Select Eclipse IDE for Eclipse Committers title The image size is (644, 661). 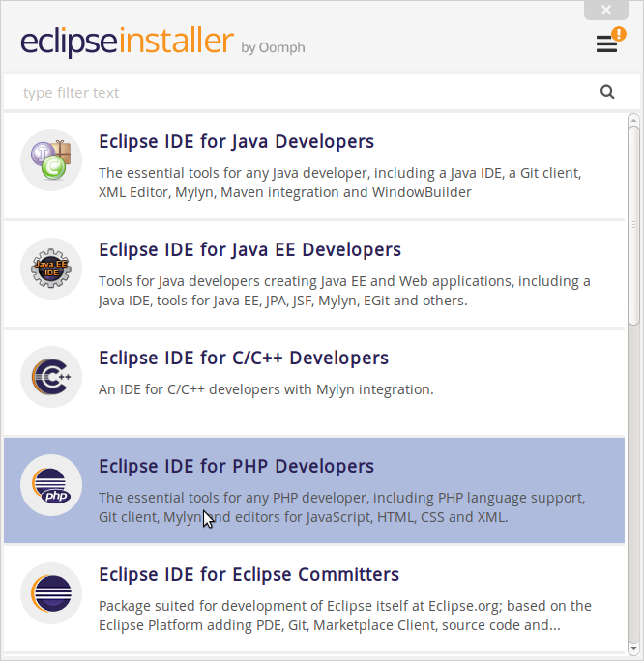[x=249, y=575]
